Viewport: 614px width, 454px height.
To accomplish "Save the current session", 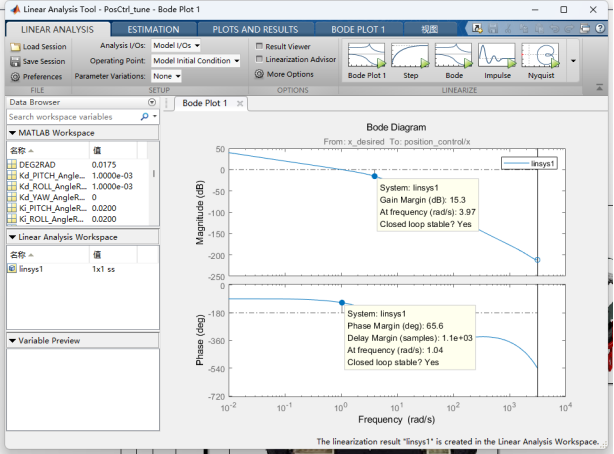I will coord(16,61).
